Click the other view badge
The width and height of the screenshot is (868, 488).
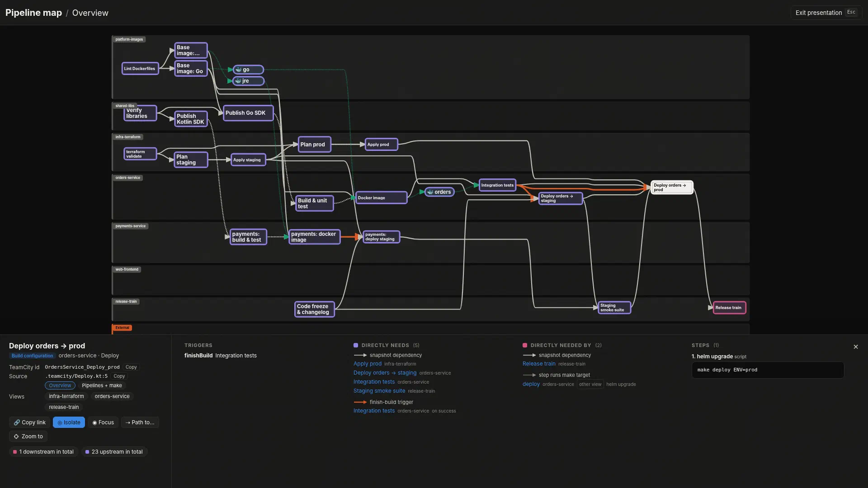point(590,385)
